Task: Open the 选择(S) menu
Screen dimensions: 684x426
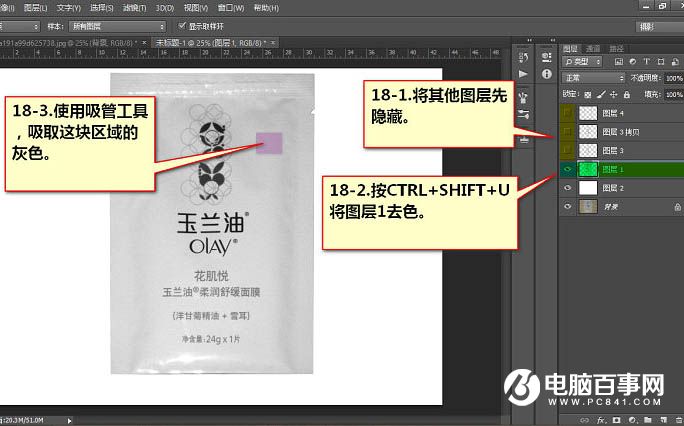Action: click(102, 8)
